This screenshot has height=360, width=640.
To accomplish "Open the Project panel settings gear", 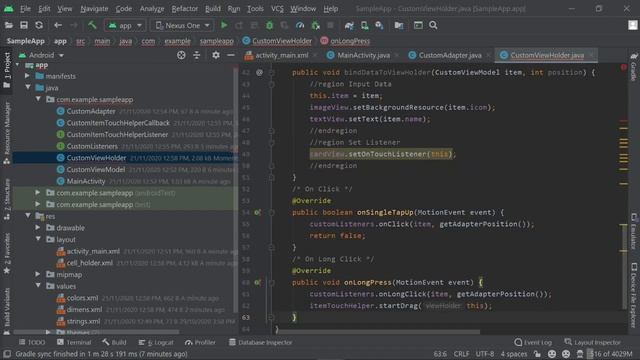I will pyautogui.click(x=216, y=55).
